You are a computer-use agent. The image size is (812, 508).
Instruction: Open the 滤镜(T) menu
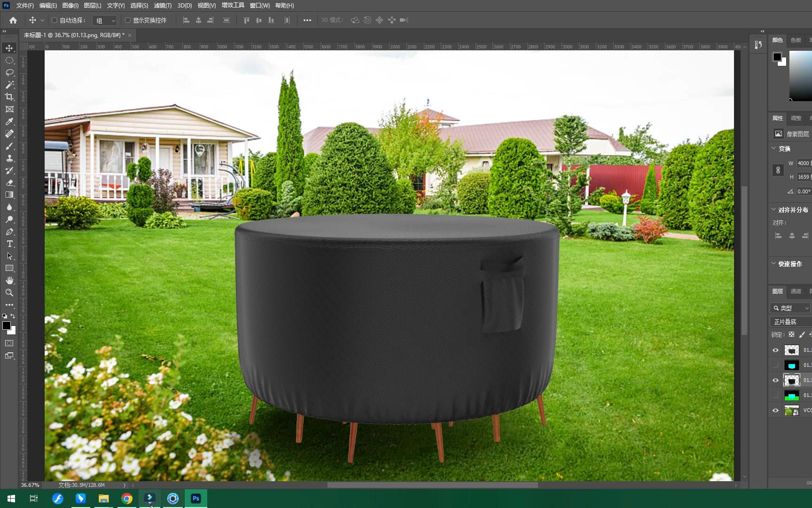tap(163, 6)
